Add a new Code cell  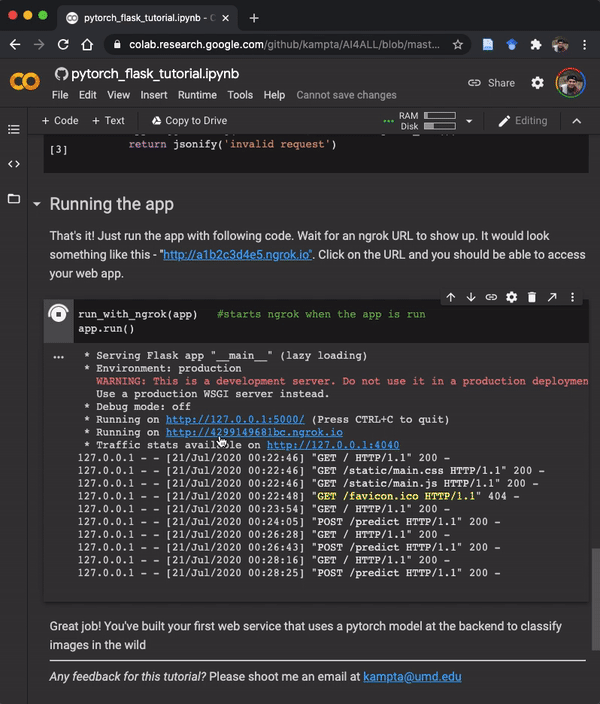coord(60,121)
